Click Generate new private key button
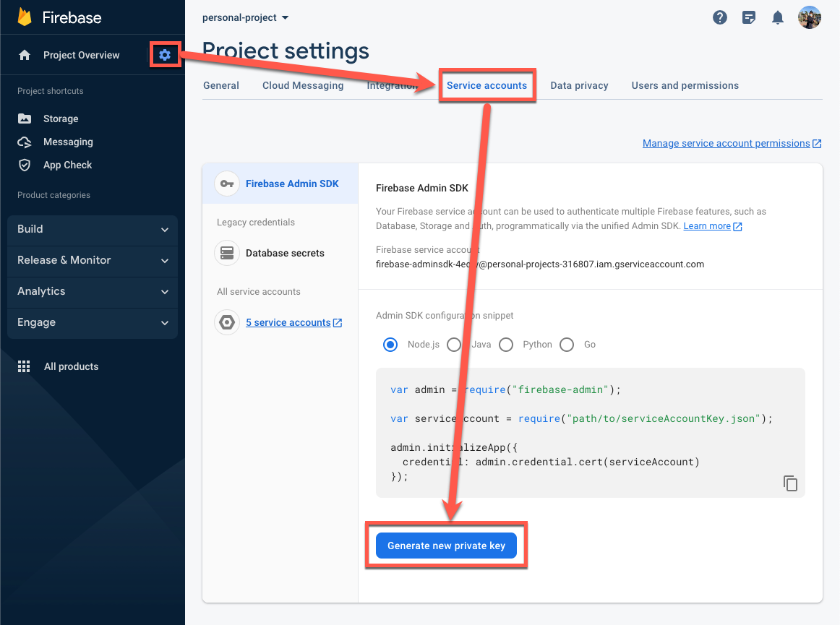This screenshot has width=840, height=625. tap(446, 546)
